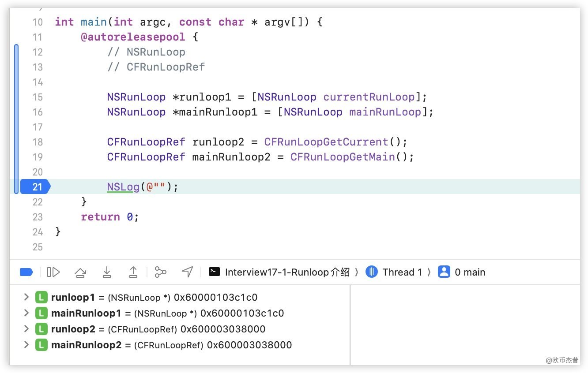Click the Thread 1 icon in breadcrumb
The width and height of the screenshot is (588, 373).
pyautogui.click(x=372, y=272)
